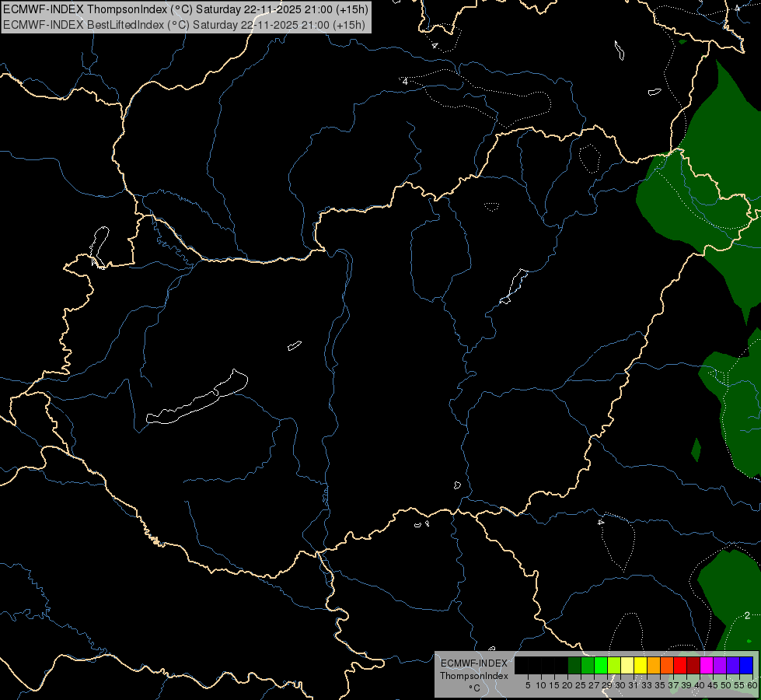Click the legend tick label '10'
The image size is (761, 700).
pos(541,685)
